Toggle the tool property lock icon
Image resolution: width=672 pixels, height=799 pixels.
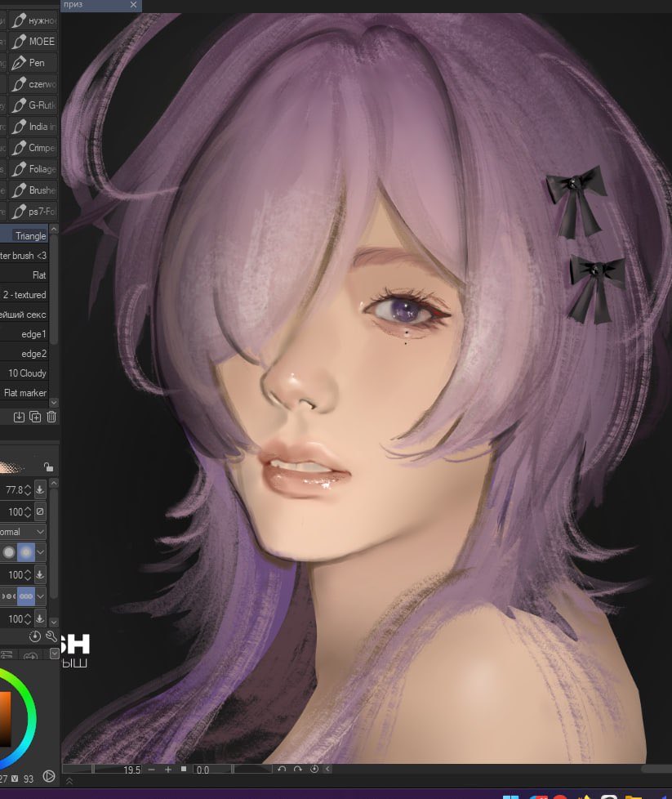pos(48,466)
